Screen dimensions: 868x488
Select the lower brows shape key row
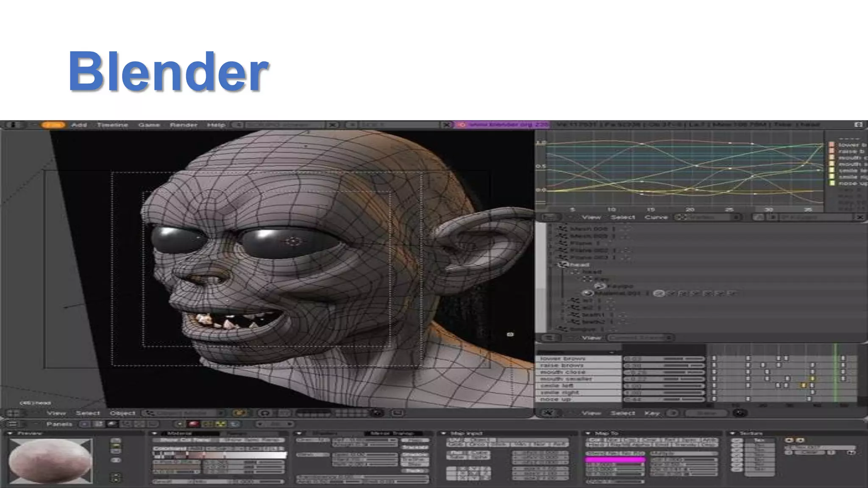coord(579,358)
